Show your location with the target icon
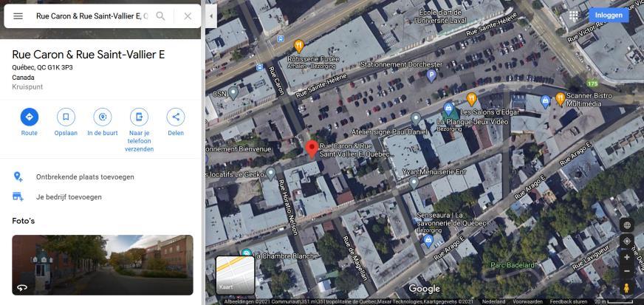 (627, 241)
